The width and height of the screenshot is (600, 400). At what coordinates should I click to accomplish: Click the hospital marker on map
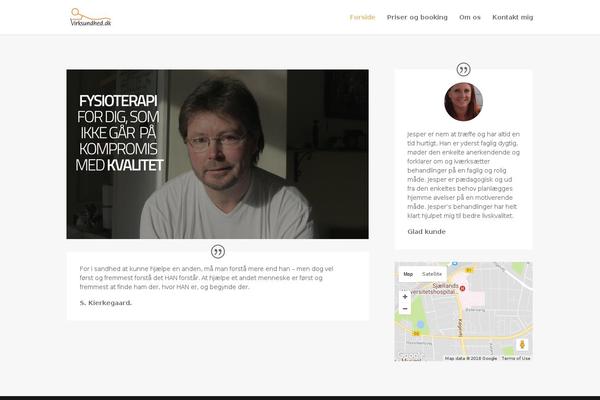[x=462, y=288]
